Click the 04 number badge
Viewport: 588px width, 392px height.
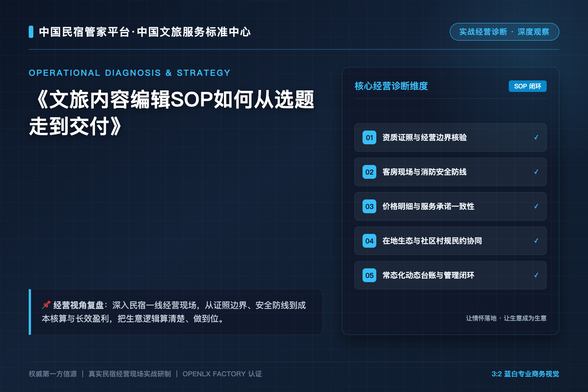coord(369,241)
